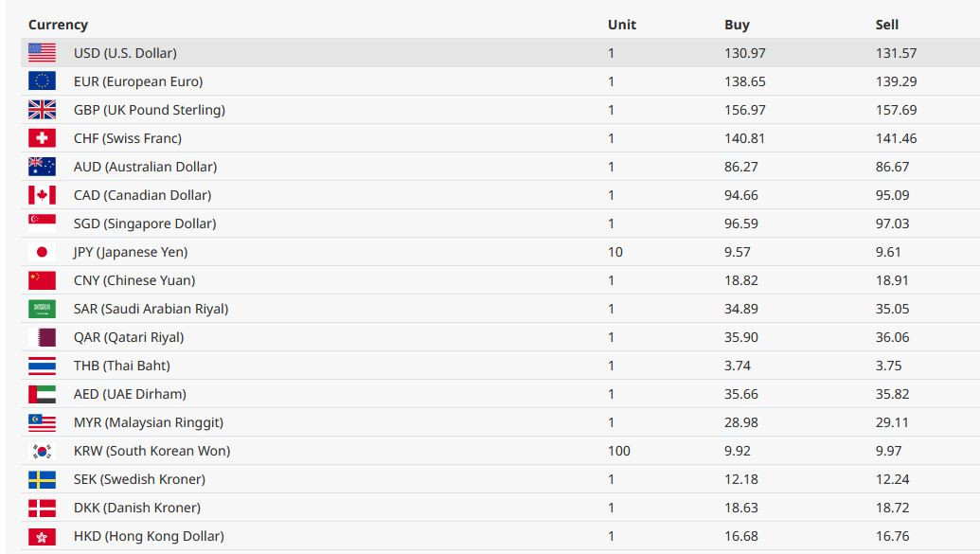Click the Buy column header
Viewport: 980px width, 554px height.
(x=737, y=25)
